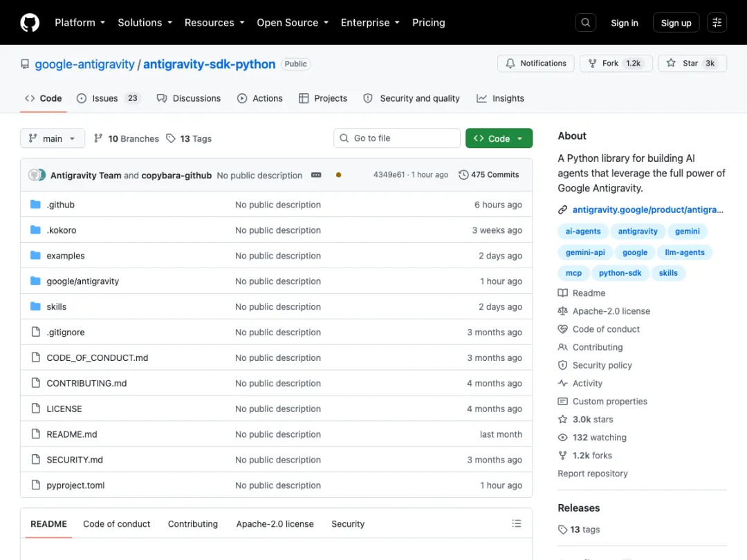Image resolution: width=747 pixels, height=560 pixels.
Task: Expand the Solutions navigation menu
Action: [145, 22]
